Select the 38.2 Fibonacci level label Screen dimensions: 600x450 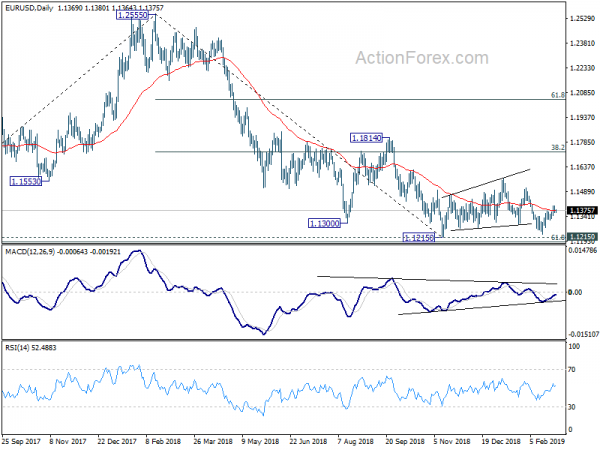[558, 147]
